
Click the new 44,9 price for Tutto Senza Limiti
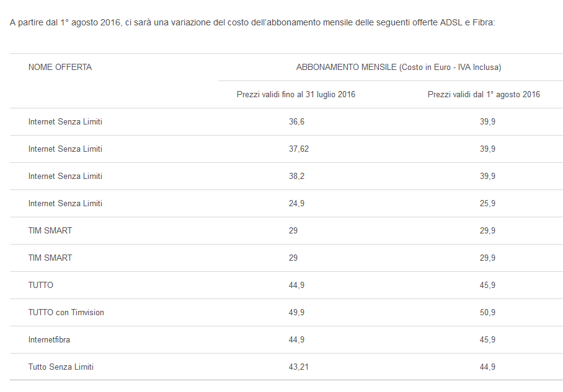(487, 367)
